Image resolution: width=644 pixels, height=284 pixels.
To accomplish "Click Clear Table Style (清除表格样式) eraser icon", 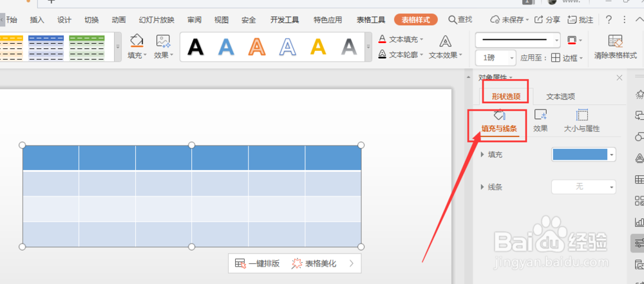I will click(x=615, y=41).
